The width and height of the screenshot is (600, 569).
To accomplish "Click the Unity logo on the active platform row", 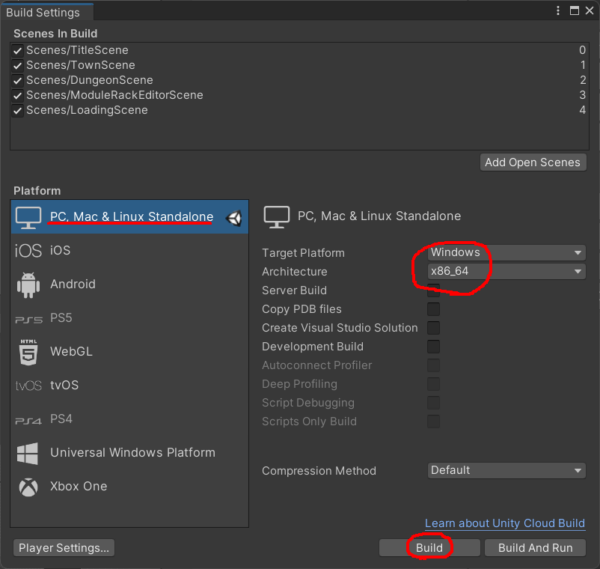I will 234,218.
